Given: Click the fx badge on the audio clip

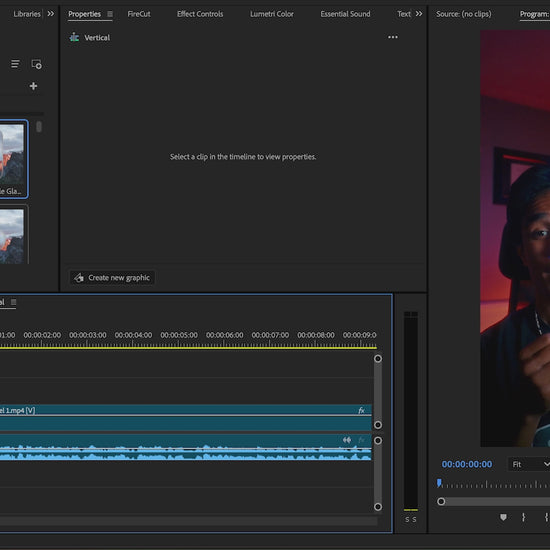Looking at the screenshot, I should point(361,440).
